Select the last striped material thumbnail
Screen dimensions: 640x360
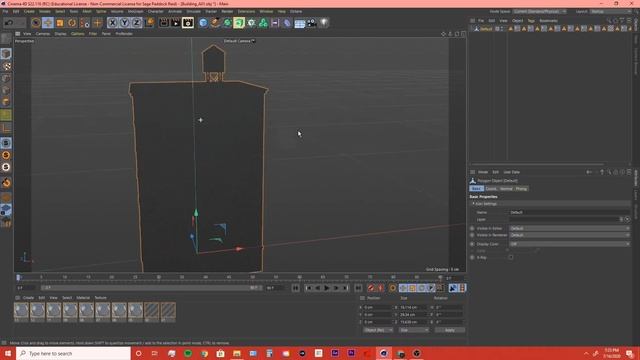(x=168, y=311)
